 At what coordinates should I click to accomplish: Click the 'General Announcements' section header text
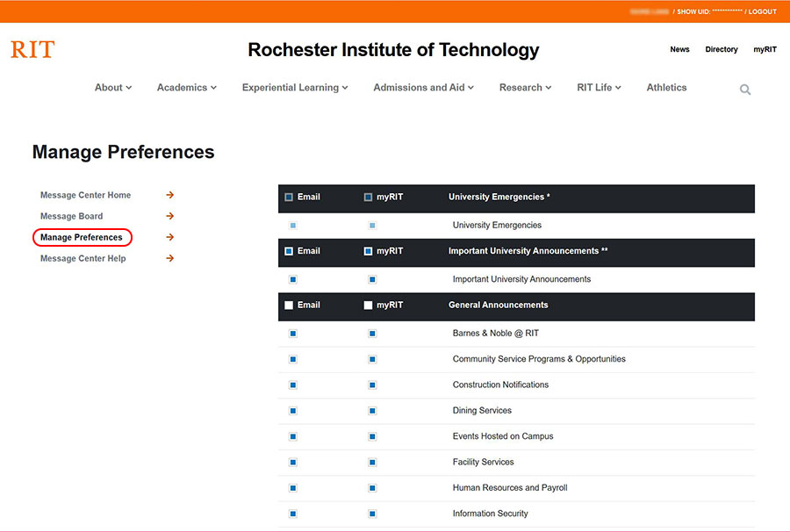[499, 305]
